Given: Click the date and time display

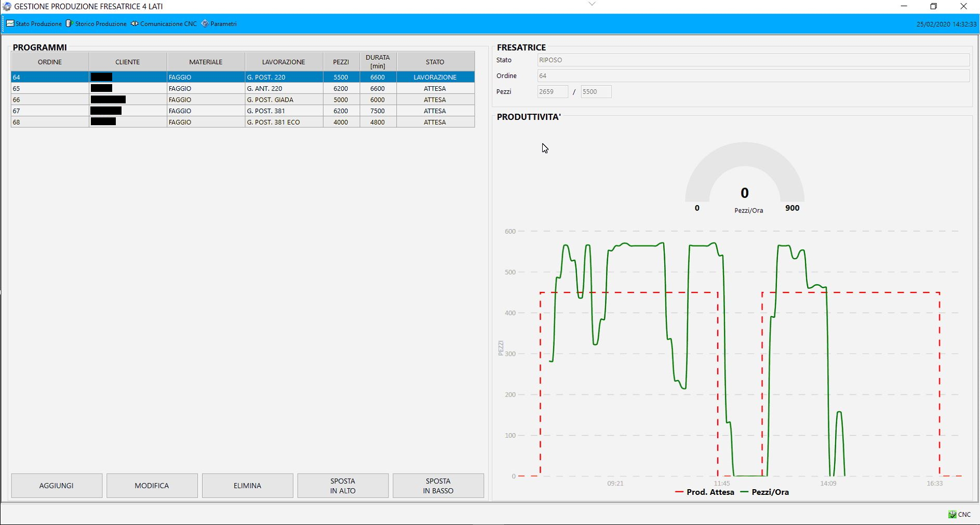Looking at the screenshot, I should [946, 24].
